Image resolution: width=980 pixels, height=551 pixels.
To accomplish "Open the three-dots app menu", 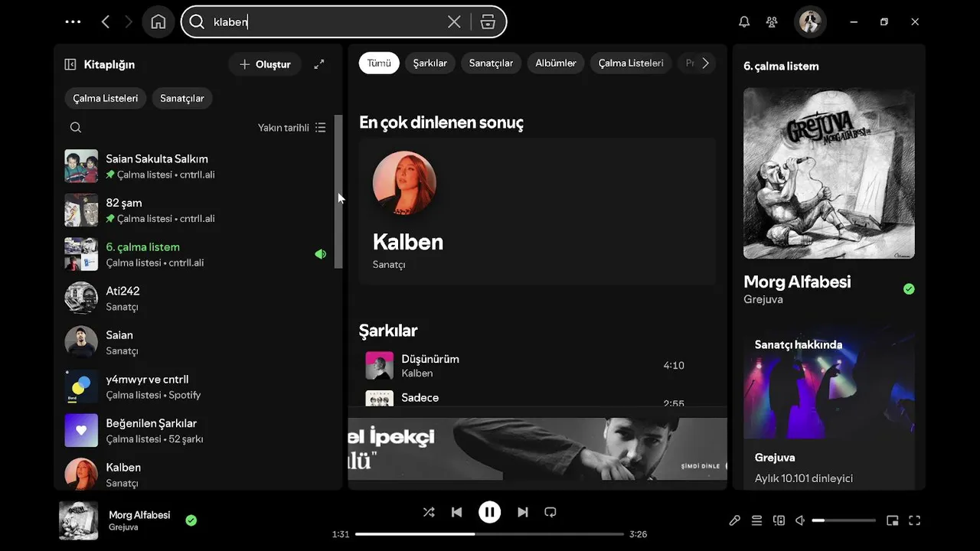I will (x=73, y=22).
